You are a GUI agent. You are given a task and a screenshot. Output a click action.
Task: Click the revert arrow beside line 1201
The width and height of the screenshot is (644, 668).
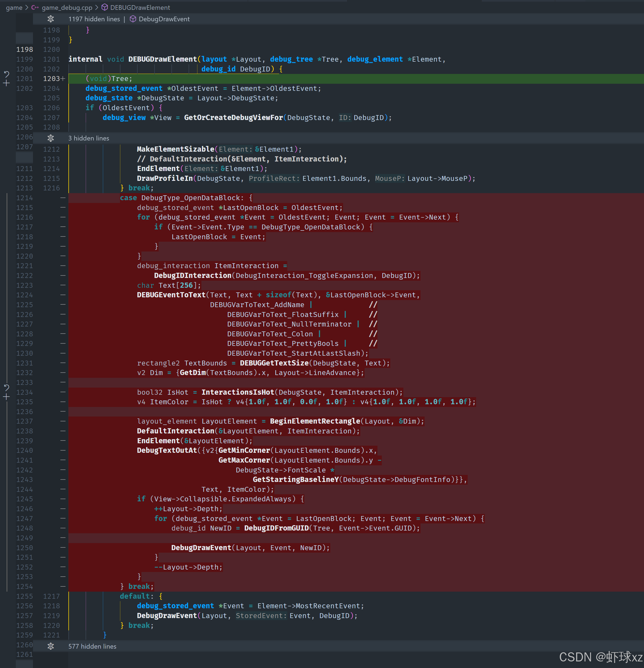point(7,74)
